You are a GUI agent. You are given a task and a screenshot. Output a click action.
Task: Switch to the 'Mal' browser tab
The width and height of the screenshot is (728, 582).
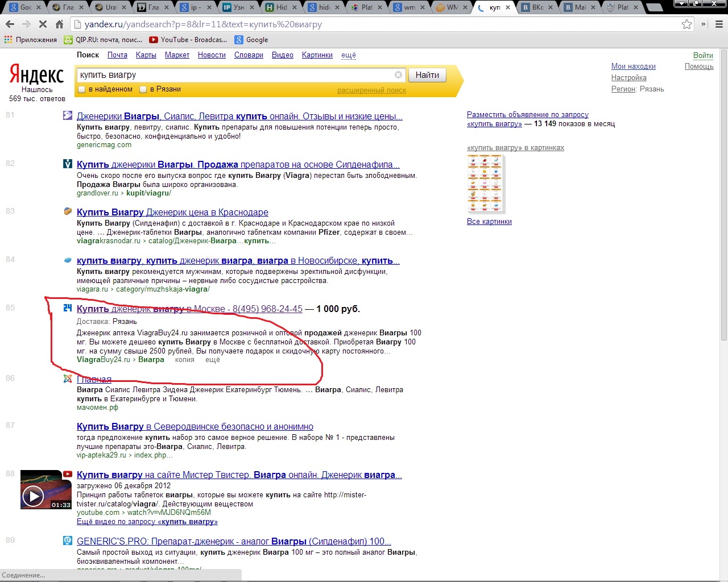(580, 7)
